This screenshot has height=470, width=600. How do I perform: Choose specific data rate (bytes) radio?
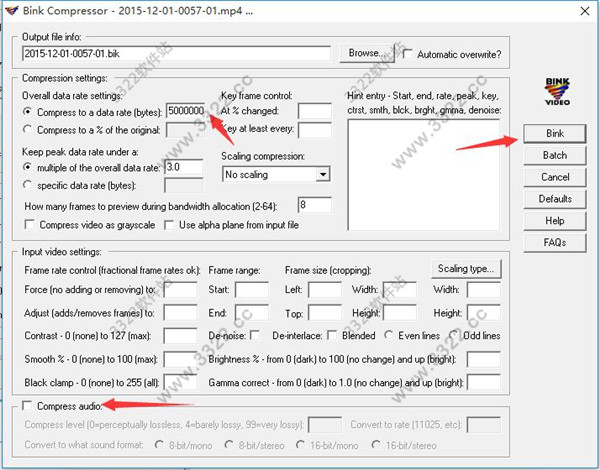[x=27, y=185]
